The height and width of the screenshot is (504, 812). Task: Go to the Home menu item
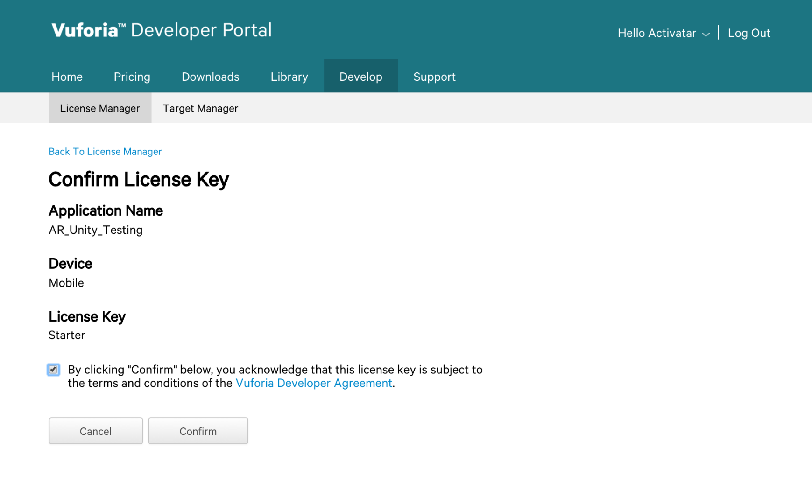[67, 77]
